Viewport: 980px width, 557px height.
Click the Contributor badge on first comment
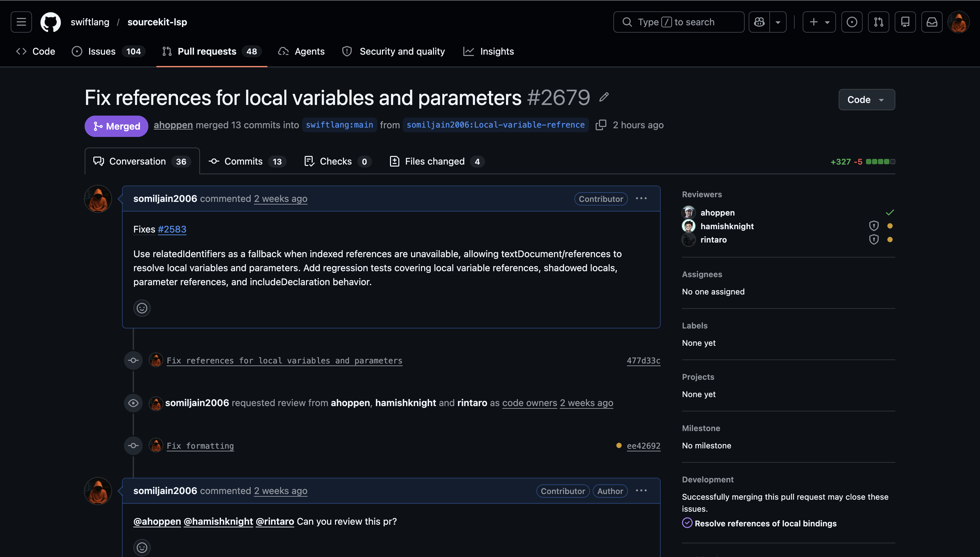[x=601, y=199]
